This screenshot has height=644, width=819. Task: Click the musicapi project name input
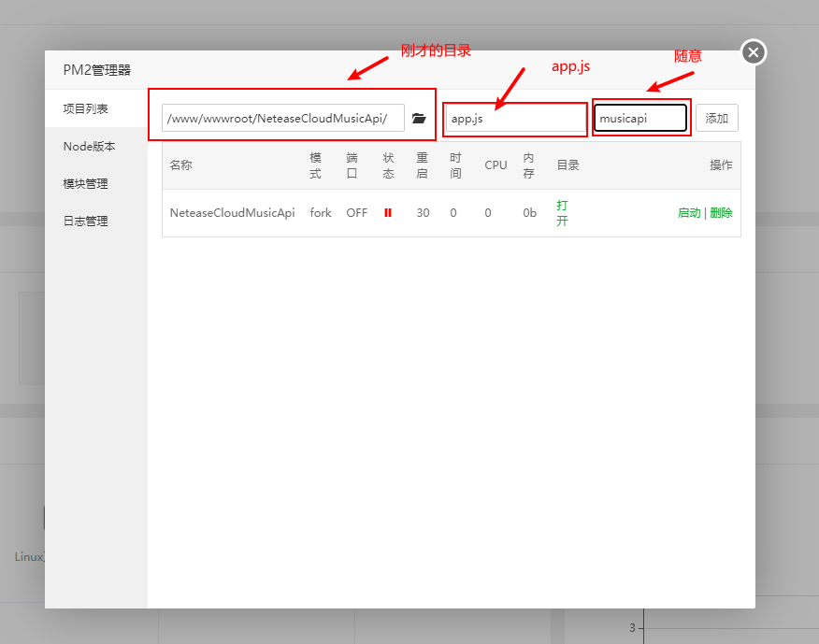coord(640,117)
